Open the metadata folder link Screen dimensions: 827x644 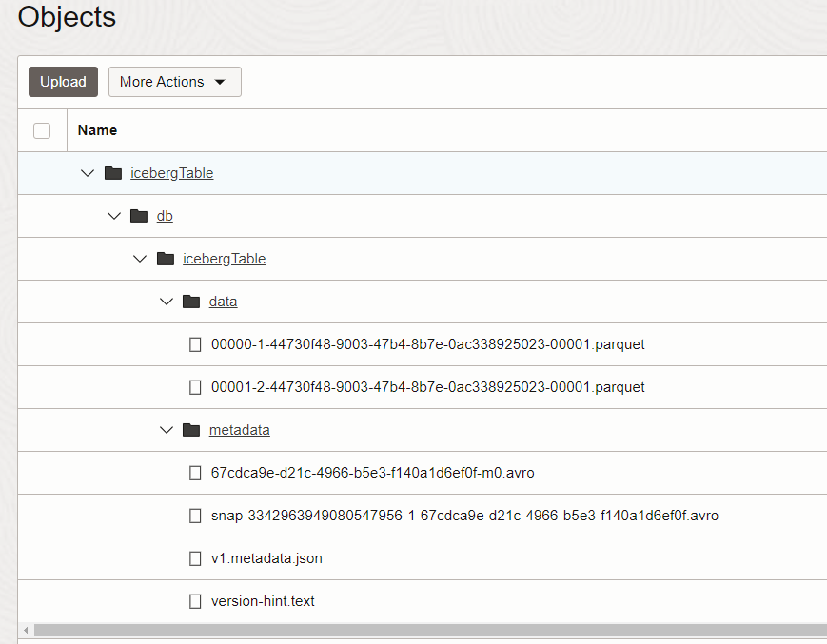239,430
